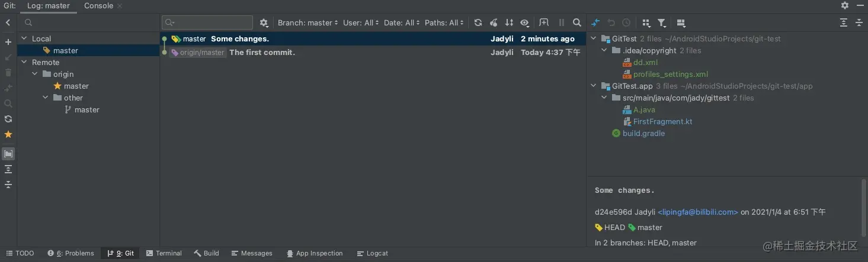
Task: Select FirstFragment.kt in changed files
Action: [662, 121]
